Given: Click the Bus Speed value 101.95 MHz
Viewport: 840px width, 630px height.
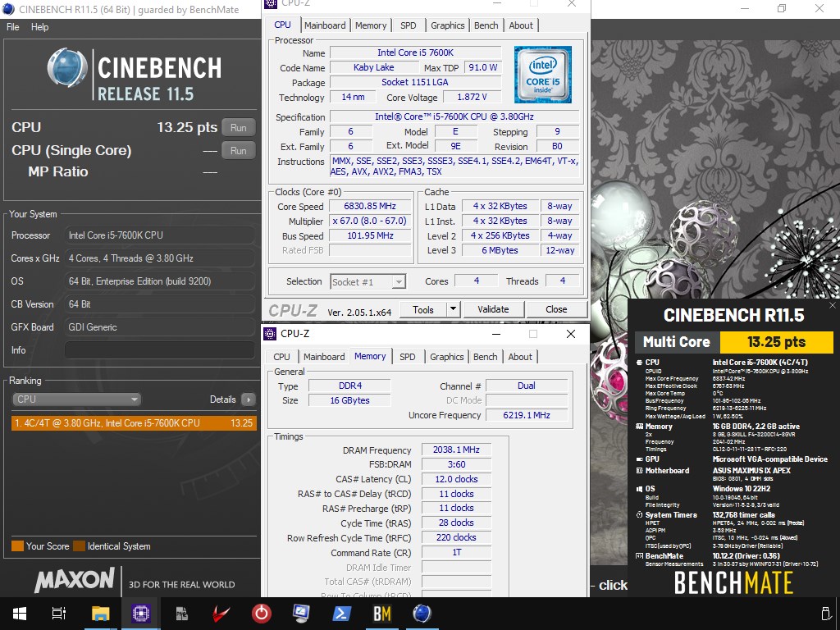Looking at the screenshot, I should [x=370, y=235].
